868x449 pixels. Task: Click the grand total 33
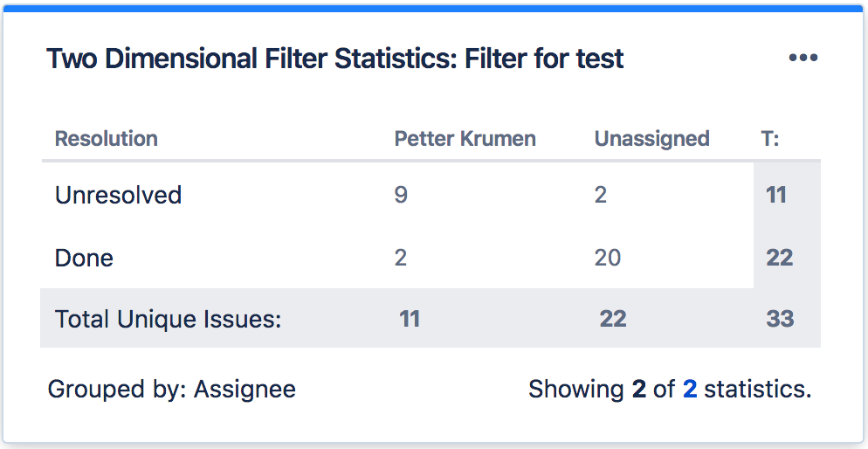[780, 319]
